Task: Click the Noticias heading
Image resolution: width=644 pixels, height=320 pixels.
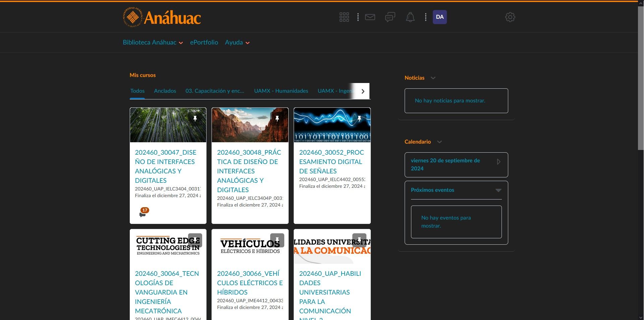Action: pos(414,78)
